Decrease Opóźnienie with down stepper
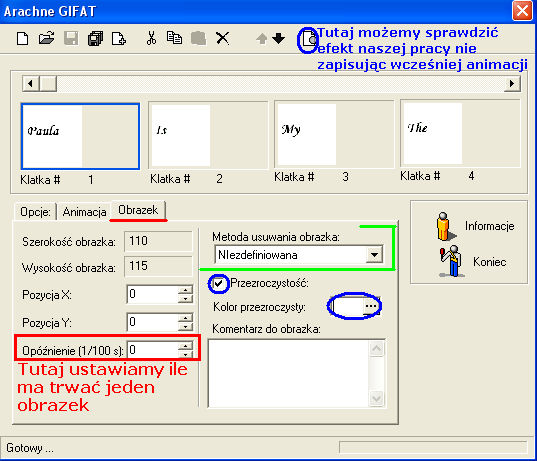Viewport: 537px width, 461px height. [185, 354]
